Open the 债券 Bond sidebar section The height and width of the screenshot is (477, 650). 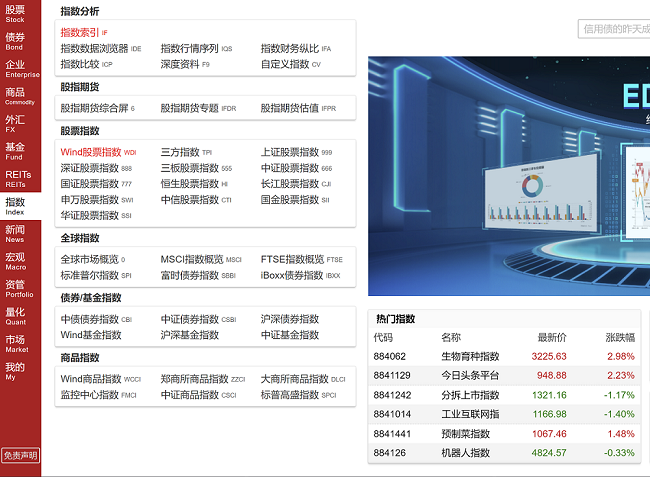coord(20,41)
